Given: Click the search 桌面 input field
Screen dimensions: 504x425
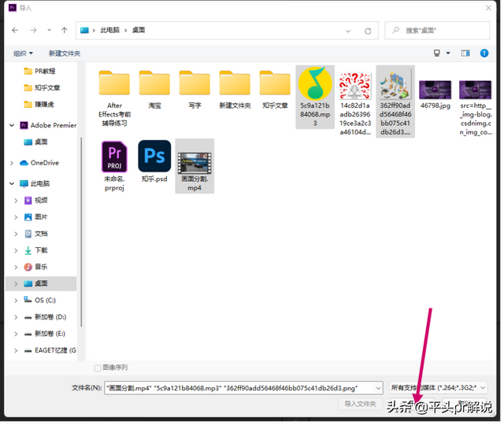Looking at the screenshot, I should (438, 31).
